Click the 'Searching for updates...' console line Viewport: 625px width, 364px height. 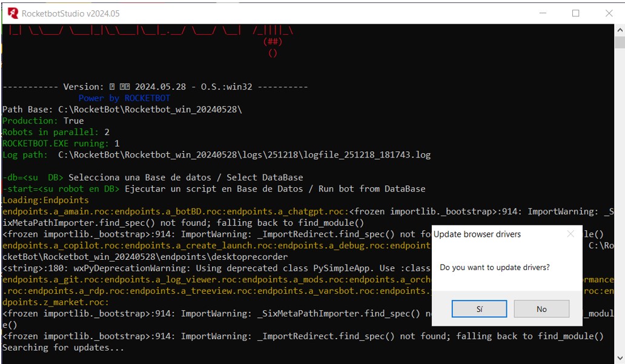coord(63,348)
